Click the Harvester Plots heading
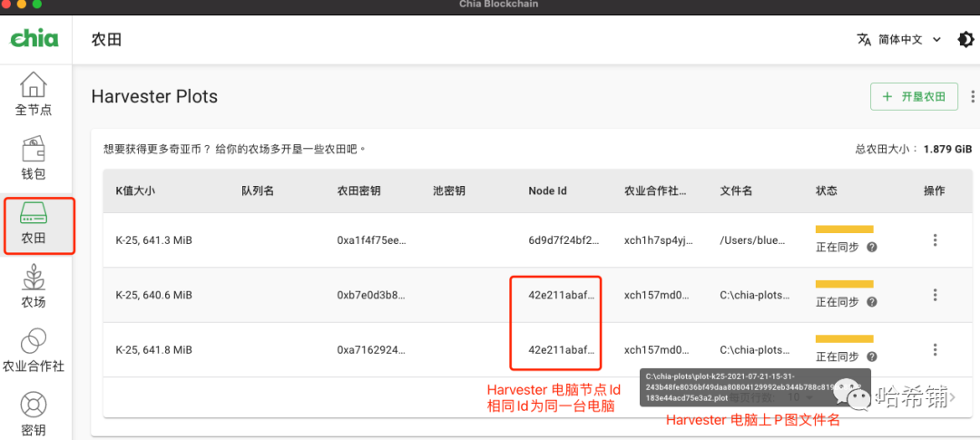The width and height of the screenshot is (980, 440). (x=154, y=97)
